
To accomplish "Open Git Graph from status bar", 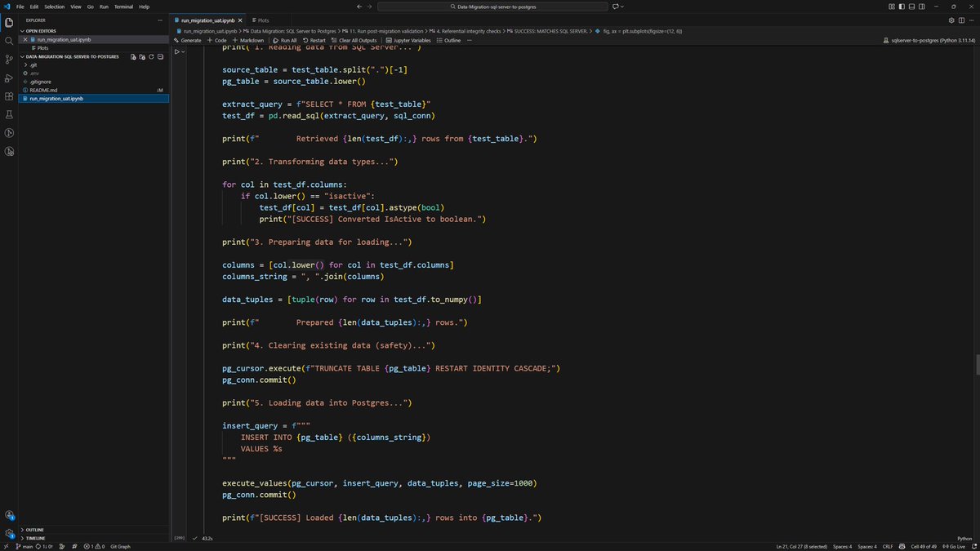I will click(120, 546).
